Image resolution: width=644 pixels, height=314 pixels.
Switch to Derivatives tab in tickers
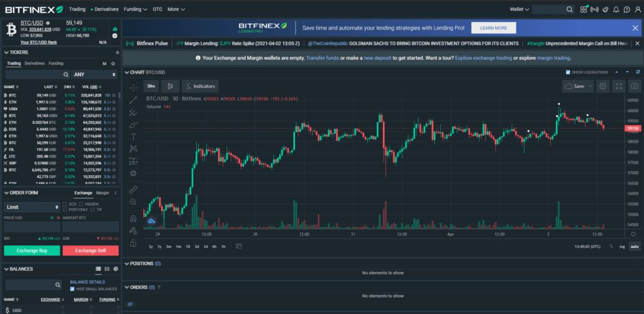click(35, 64)
